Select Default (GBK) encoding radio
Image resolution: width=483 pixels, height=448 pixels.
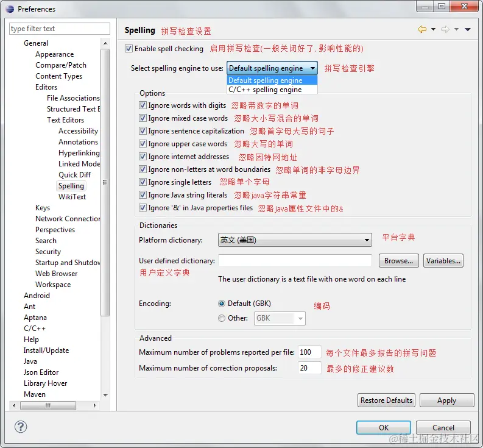click(222, 304)
